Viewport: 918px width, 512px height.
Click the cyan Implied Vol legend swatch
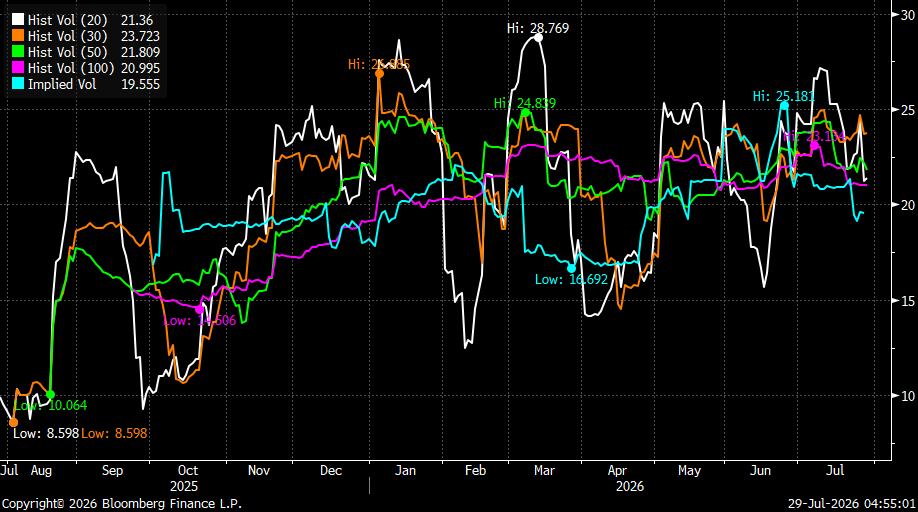pyautogui.click(x=18, y=84)
